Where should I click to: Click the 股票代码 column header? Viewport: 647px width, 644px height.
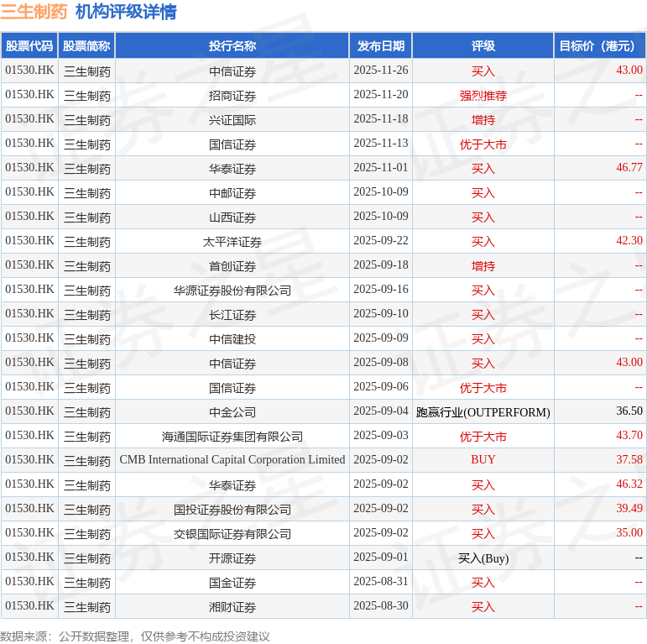point(29,46)
